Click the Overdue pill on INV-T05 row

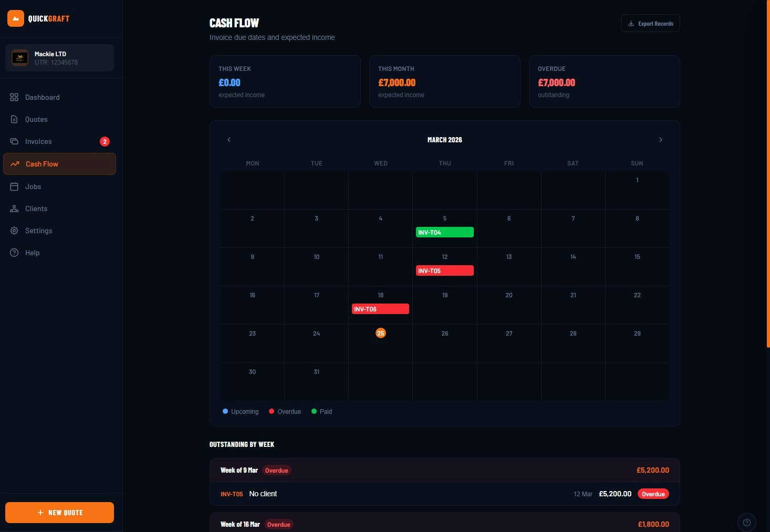(x=653, y=494)
